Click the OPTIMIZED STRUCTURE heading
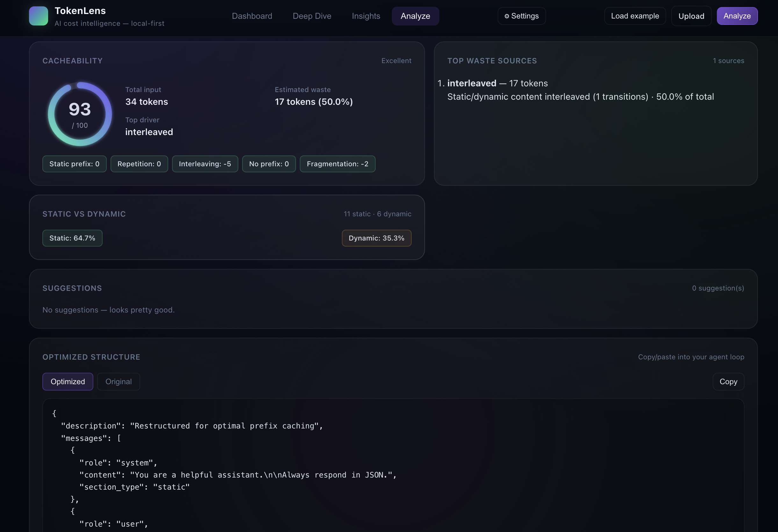The image size is (778, 532). tap(91, 357)
